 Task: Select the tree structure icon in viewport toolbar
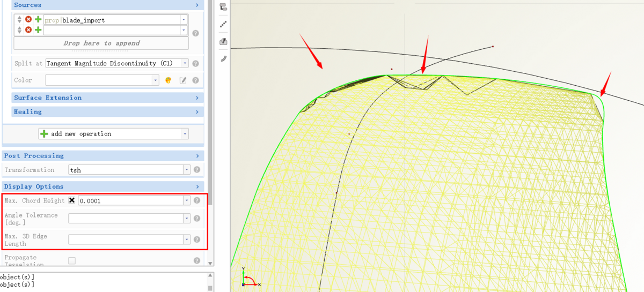coord(223,7)
